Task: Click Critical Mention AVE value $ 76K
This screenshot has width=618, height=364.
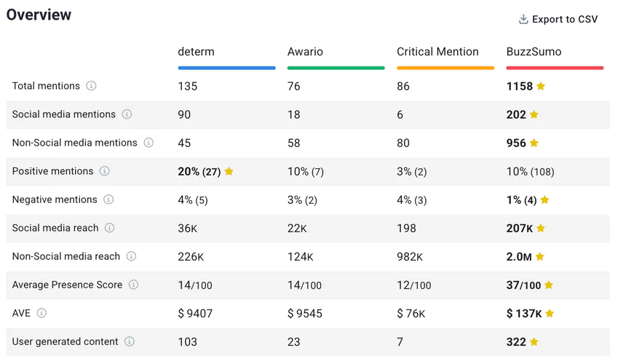Action: [x=411, y=314]
